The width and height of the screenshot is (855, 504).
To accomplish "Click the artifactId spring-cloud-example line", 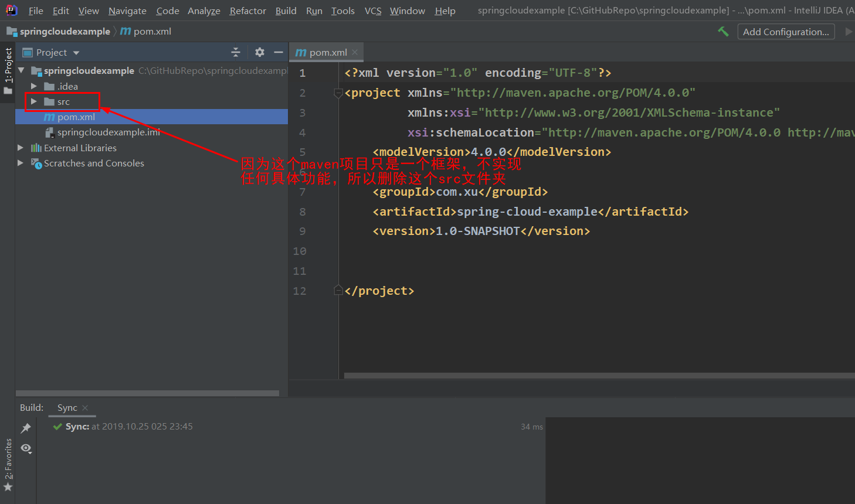I will (531, 212).
